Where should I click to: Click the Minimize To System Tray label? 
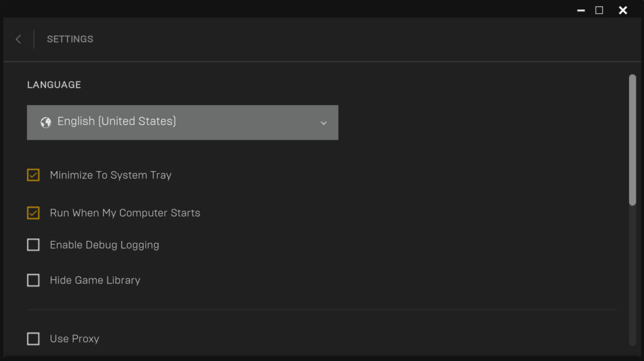pos(111,175)
